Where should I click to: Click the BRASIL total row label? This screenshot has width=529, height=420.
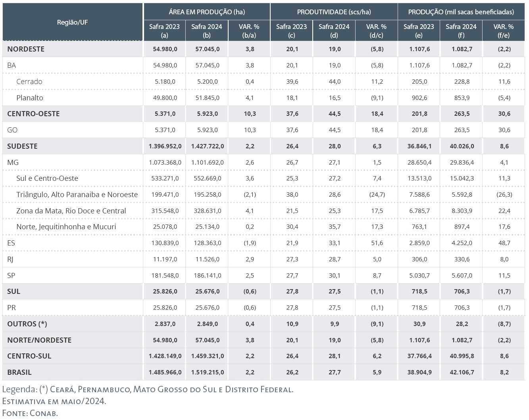[x=19, y=372]
